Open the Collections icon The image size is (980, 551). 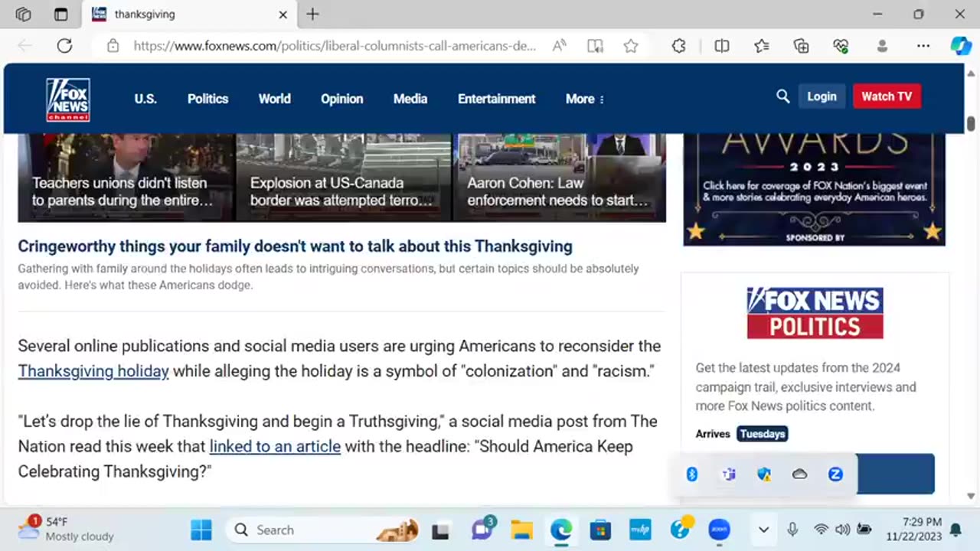[x=801, y=46]
